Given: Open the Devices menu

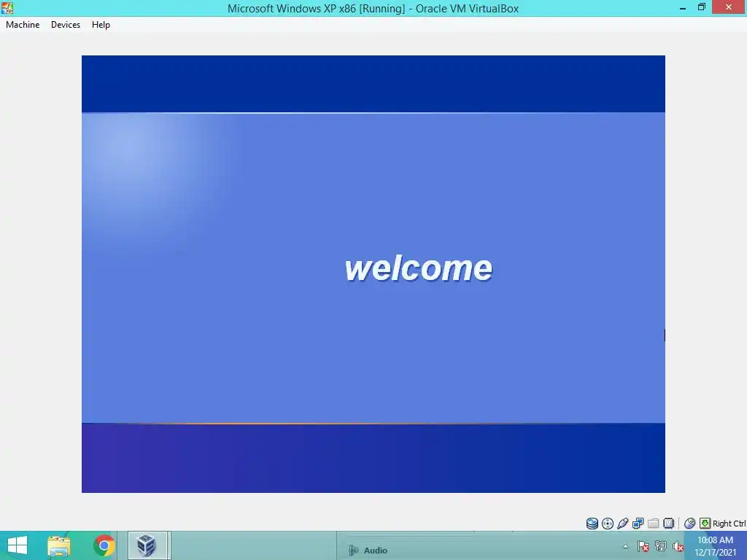Looking at the screenshot, I should click(x=65, y=25).
